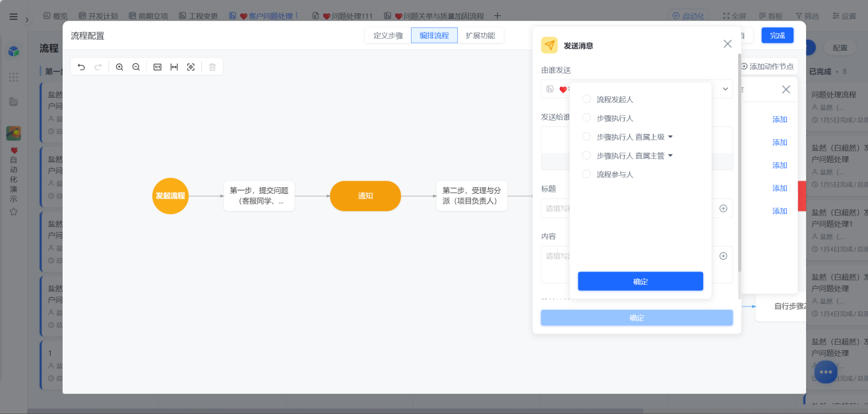Select the 步骤执行人 option
868x414 pixels.
(x=607, y=118)
